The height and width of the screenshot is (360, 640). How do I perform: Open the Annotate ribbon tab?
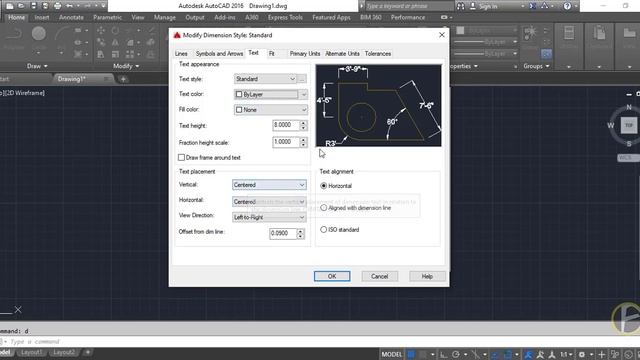[x=71, y=18]
